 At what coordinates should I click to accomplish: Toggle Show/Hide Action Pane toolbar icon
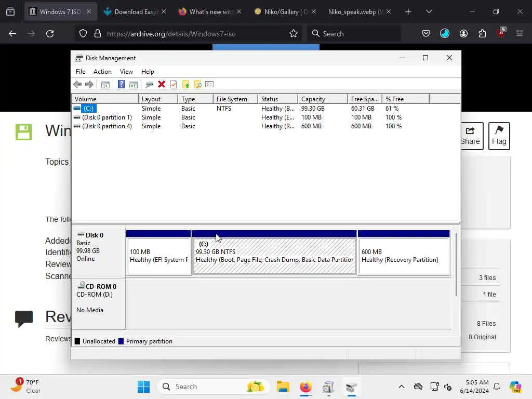pos(134,85)
